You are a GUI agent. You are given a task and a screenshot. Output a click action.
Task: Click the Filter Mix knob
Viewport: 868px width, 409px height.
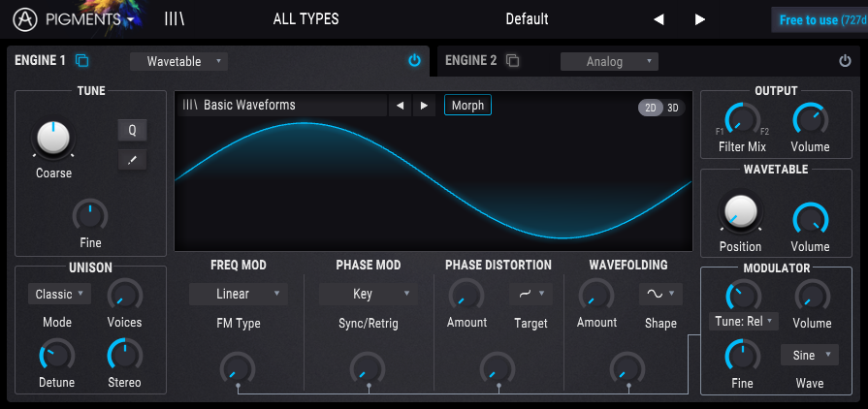(742, 119)
